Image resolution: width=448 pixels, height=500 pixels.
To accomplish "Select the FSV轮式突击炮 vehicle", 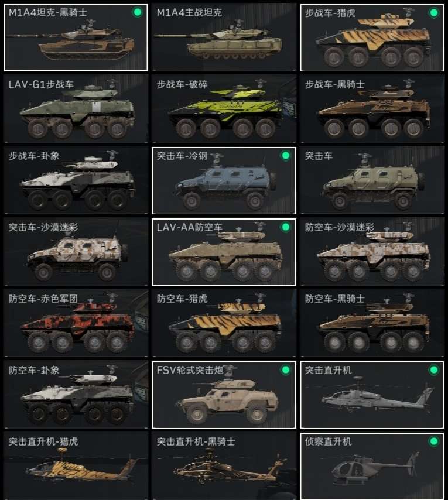I will (x=224, y=395).
